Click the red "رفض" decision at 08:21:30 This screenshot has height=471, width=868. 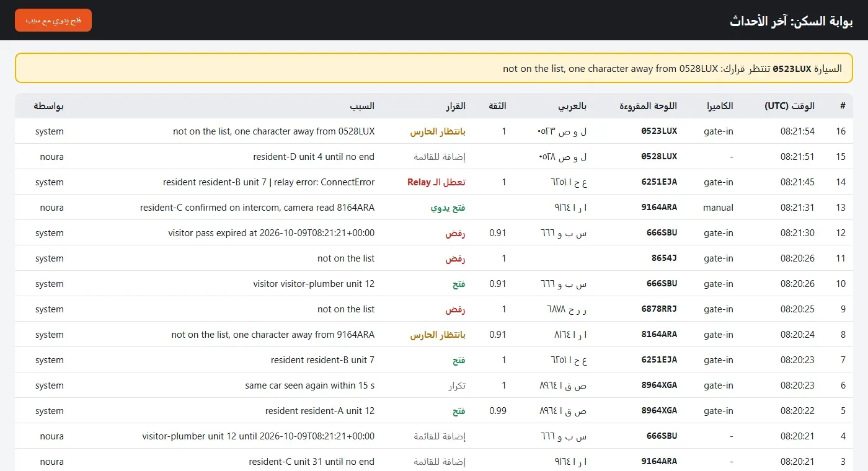[456, 233]
